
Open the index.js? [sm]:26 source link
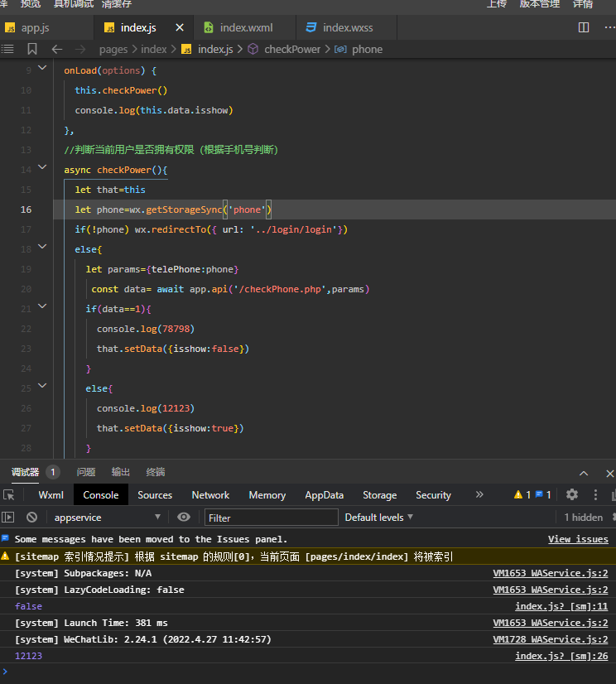pos(561,656)
